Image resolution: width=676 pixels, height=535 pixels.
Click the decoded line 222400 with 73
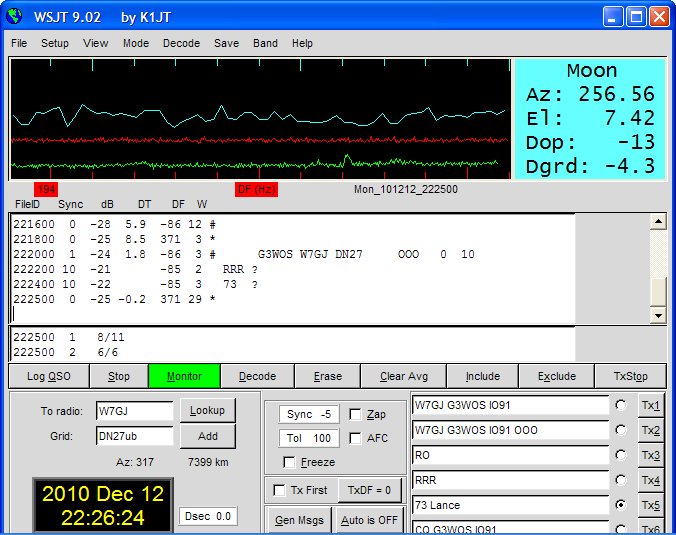coord(135,285)
